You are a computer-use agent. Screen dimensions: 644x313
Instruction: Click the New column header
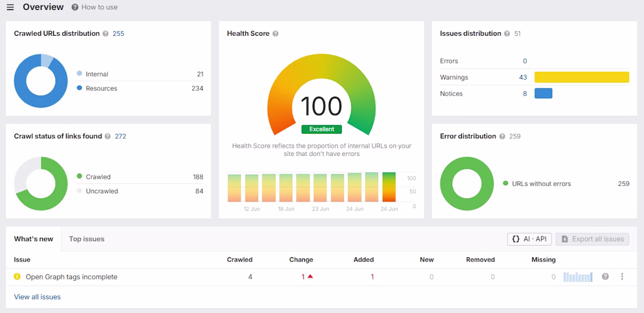pyautogui.click(x=427, y=260)
